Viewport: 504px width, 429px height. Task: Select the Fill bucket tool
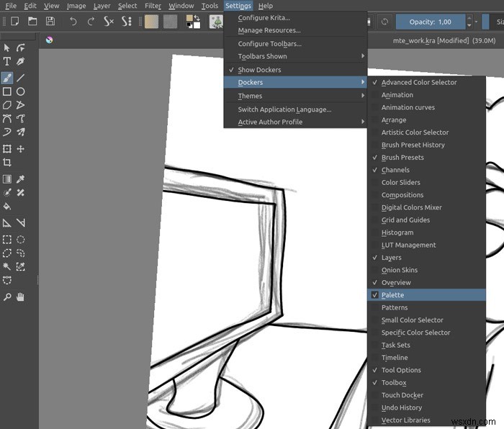7,206
